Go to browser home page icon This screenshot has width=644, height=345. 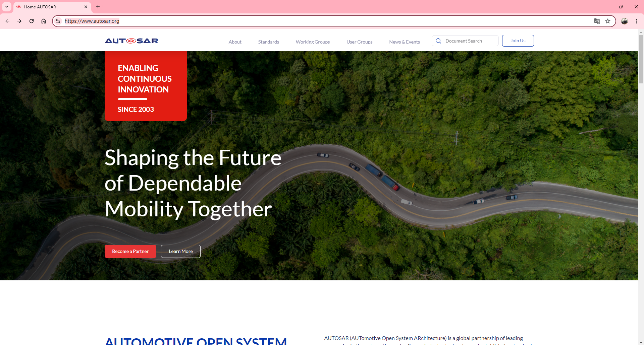pyautogui.click(x=44, y=21)
